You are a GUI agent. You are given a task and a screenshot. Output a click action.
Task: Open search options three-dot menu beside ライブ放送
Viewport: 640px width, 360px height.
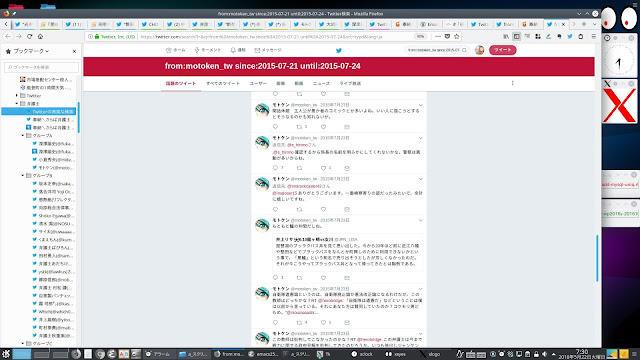pyautogui.click(x=513, y=83)
